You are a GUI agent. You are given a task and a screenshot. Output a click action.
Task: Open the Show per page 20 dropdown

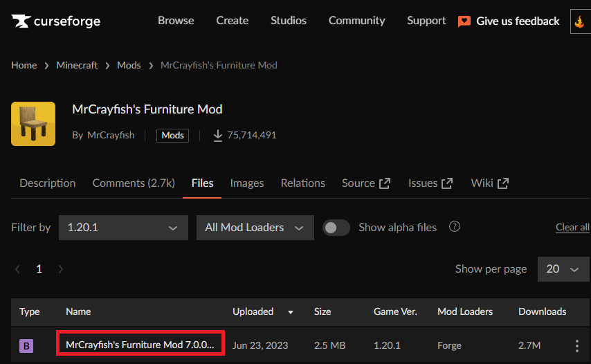pyautogui.click(x=563, y=269)
